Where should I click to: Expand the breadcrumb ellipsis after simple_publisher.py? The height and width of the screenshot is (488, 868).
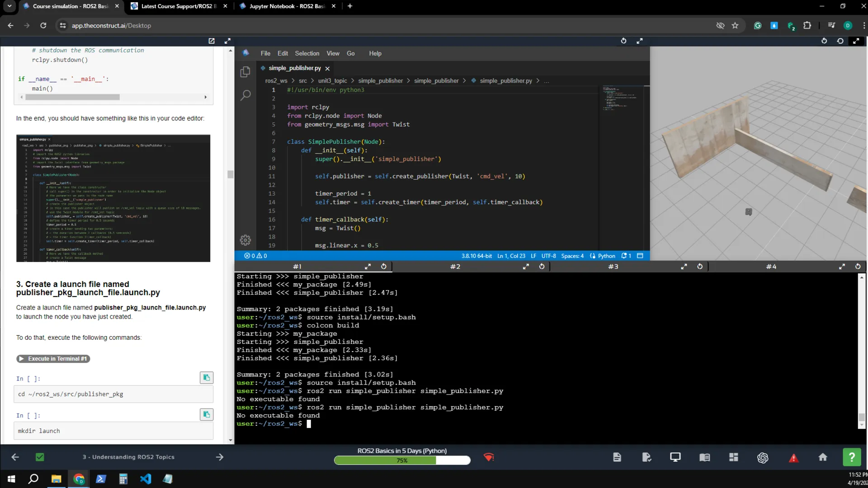click(x=547, y=81)
